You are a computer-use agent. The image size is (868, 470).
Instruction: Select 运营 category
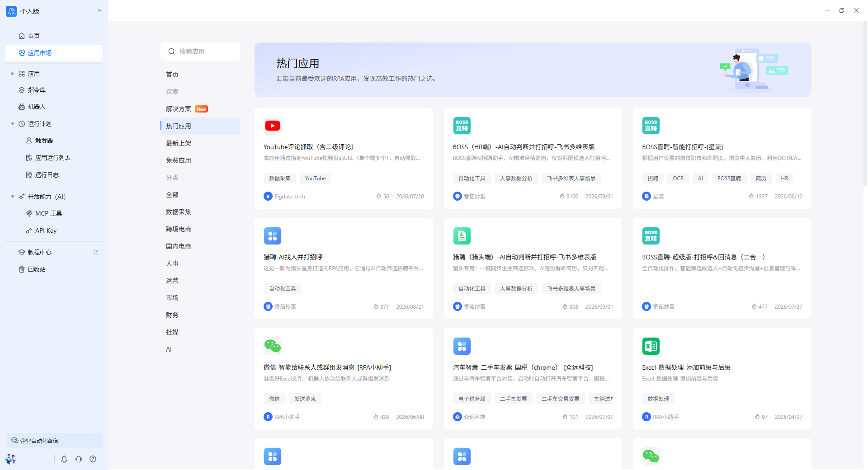tap(200, 281)
